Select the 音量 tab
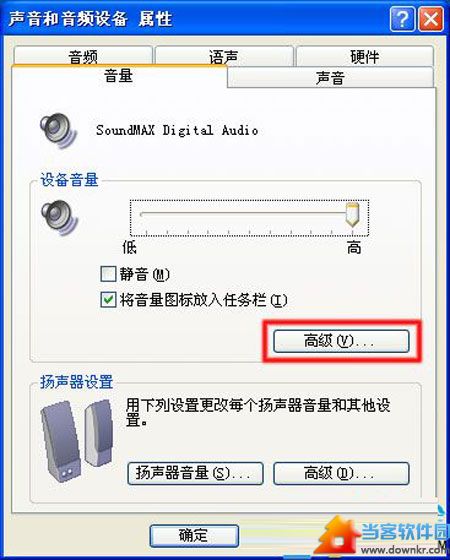Image resolution: width=450 pixels, height=560 pixels. [x=119, y=76]
